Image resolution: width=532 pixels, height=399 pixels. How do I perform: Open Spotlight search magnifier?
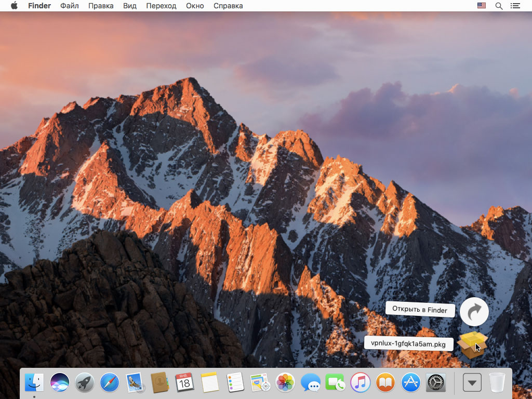tap(499, 6)
